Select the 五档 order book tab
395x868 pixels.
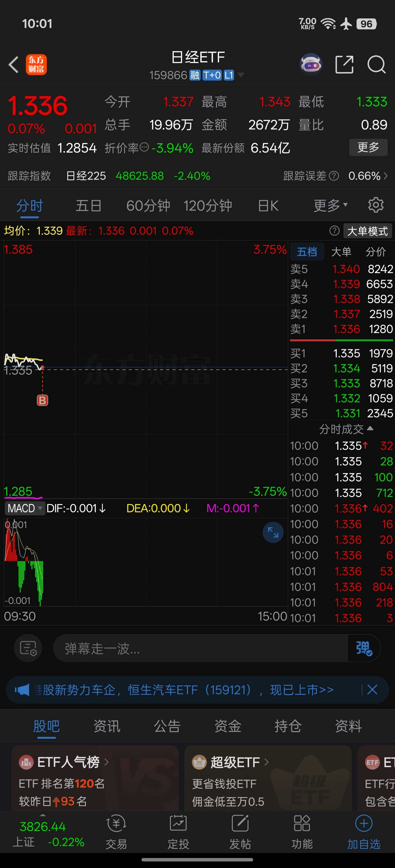pyautogui.click(x=307, y=251)
